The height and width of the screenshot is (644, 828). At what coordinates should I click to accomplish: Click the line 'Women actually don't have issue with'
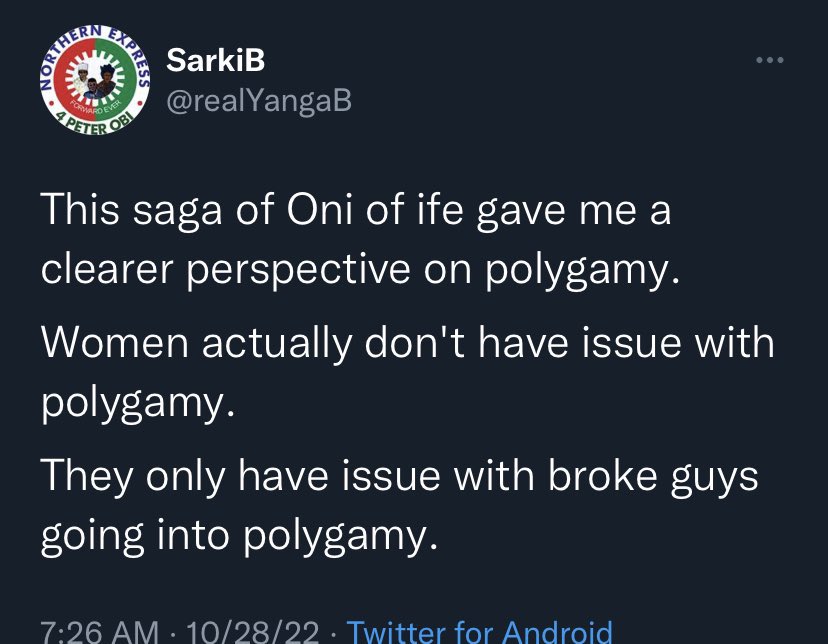click(x=408, y=343)
